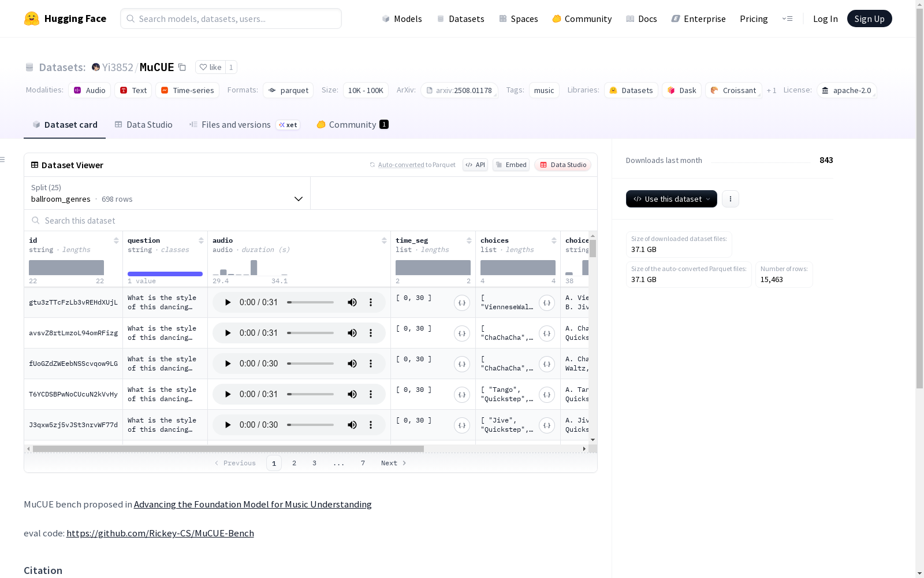This screenshot has width=924, height=578.
Task: Open the API button in Dataset Viewer
Action: 475,165
